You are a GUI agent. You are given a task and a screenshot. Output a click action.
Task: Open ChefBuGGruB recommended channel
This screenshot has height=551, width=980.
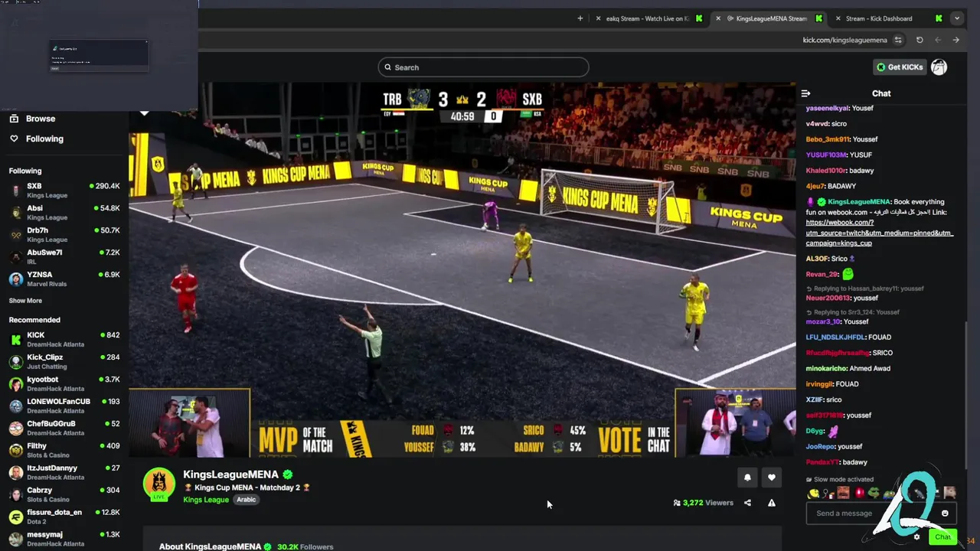pyautogui.click(x=64, y=429)
